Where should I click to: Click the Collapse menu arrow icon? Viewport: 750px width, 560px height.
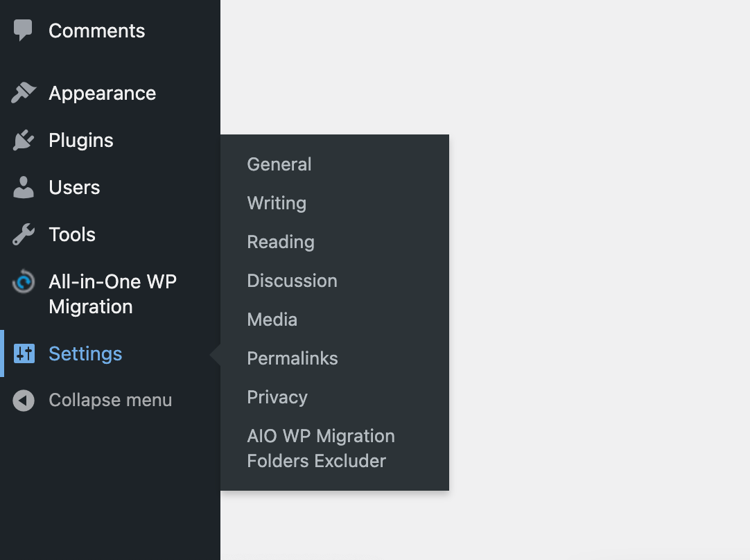pos(24,401)
